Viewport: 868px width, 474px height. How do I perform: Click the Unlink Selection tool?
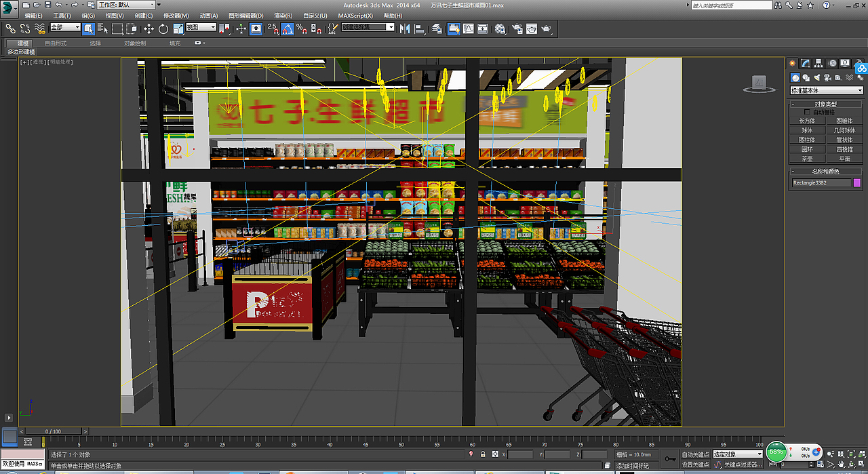point(25,28)
